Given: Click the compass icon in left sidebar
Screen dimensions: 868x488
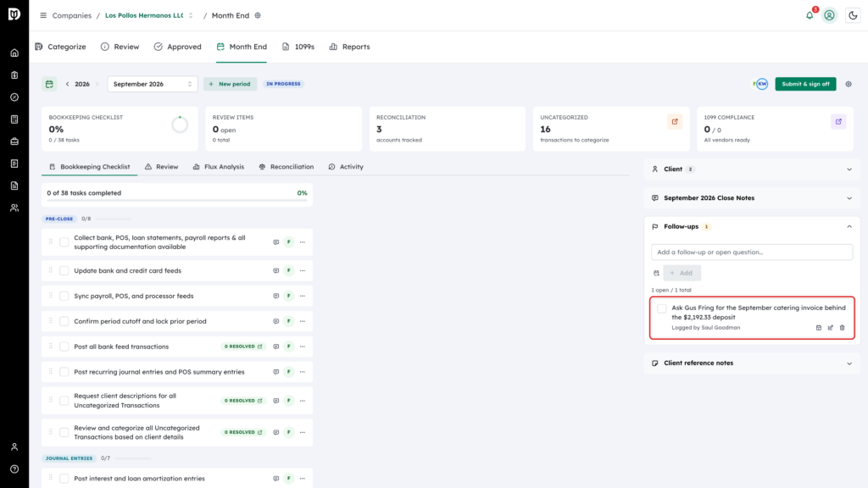Looking at the screenshot, I should point(14,97).
